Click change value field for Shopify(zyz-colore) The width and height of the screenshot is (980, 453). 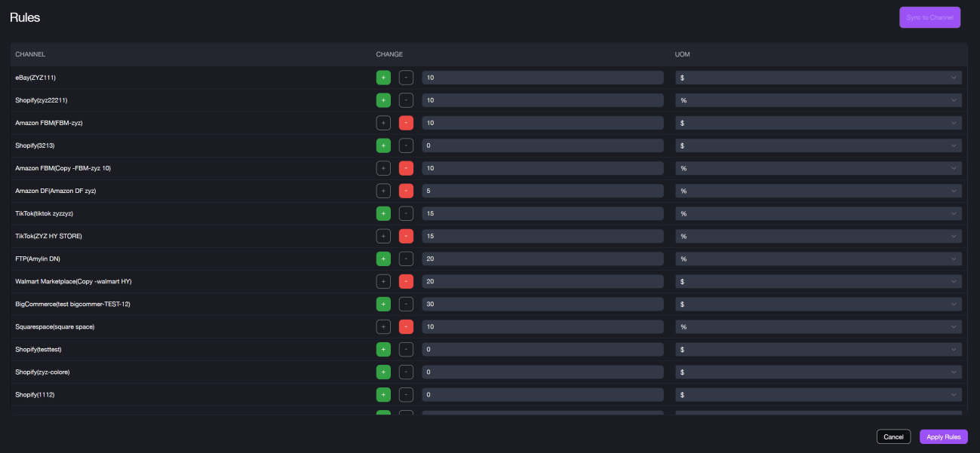click(542, 372)
